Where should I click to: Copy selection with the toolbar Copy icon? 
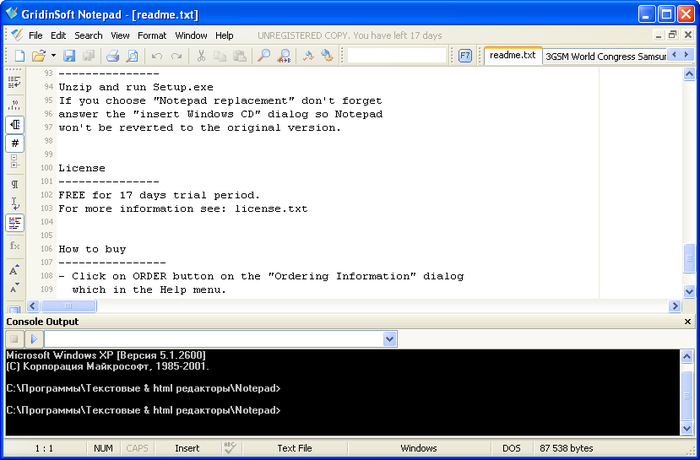click(220, 56)
